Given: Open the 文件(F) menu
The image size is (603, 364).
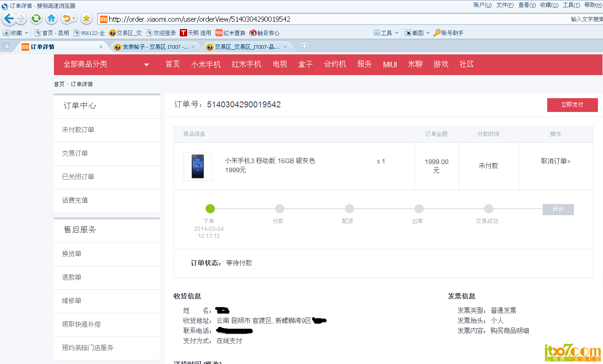Looking at the screenshot, I should (x=505, y=5).
